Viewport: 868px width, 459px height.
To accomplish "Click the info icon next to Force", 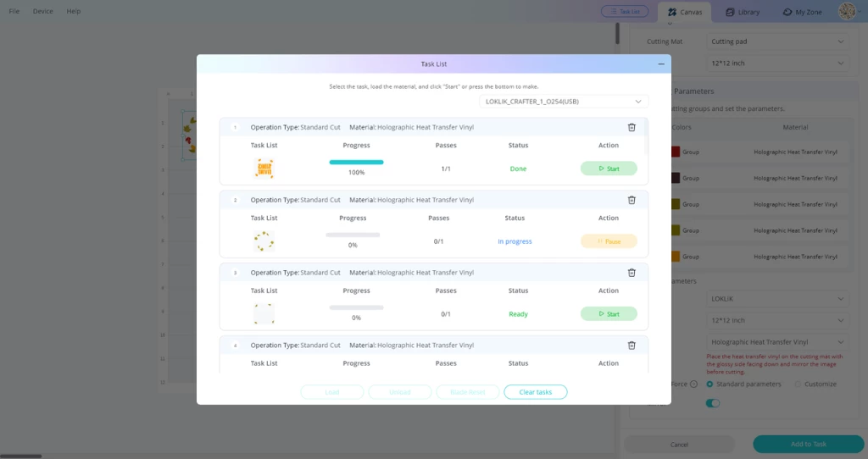I will pos(693,384).
